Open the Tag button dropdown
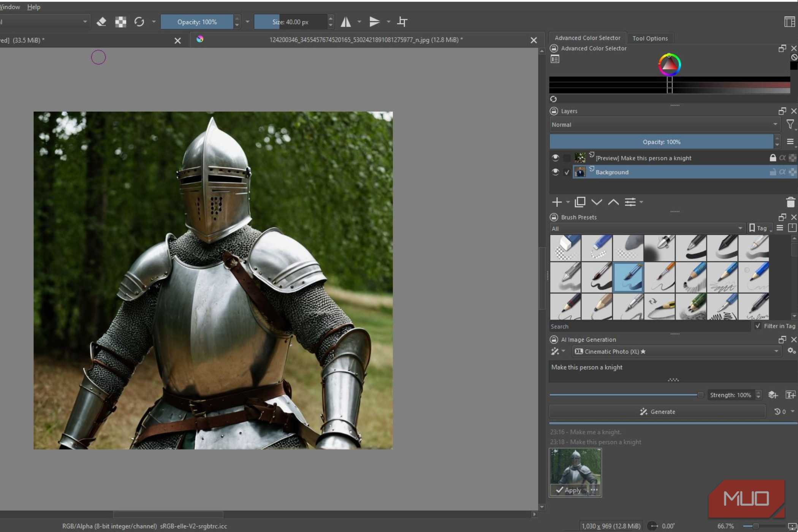Image resolution: width=798 pixels, height=532 pixels. pyautogui.click(x=760, y=228)
